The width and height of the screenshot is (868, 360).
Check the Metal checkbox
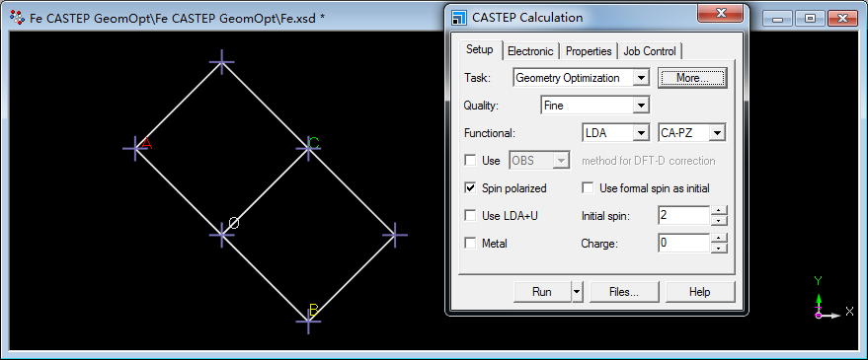click(x=470, y=243)
